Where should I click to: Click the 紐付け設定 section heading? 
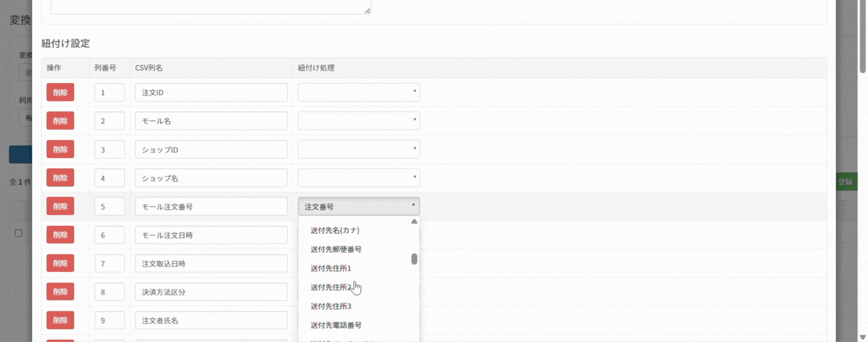(x=65, y=43)
